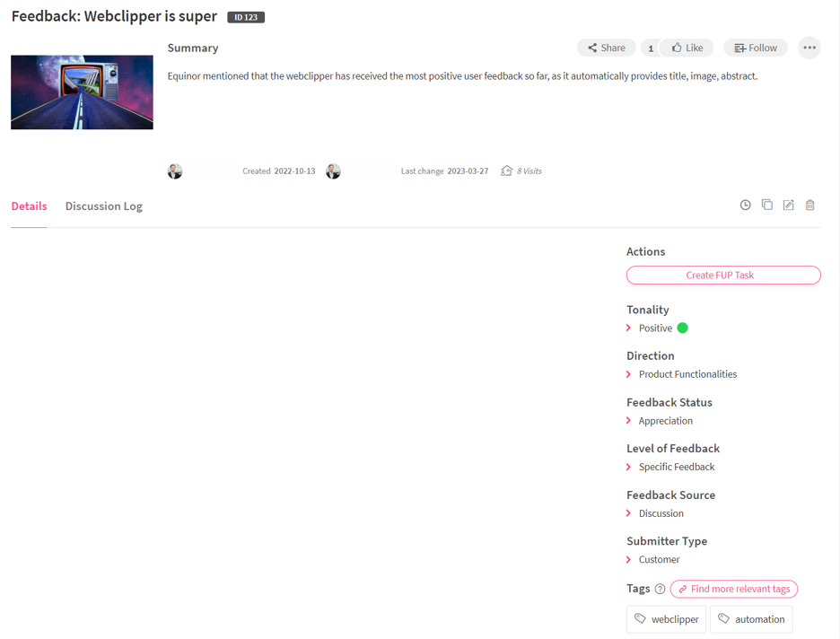Select the Details tab
This screenshot has height=639, width=840.
[x=29, y=206]
